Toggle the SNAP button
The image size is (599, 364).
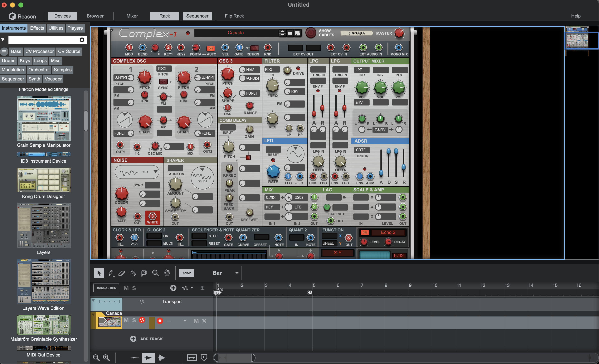click(x=186, y=273)
